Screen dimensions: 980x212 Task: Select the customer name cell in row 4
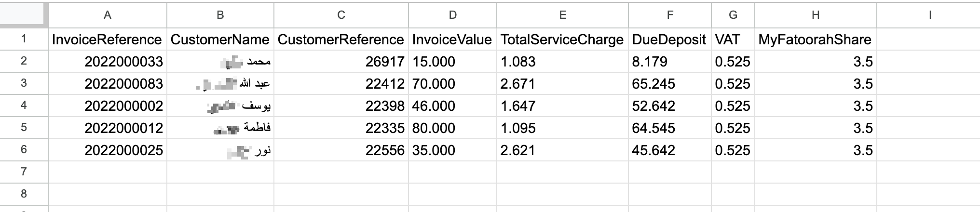click(x=220, y=106)
